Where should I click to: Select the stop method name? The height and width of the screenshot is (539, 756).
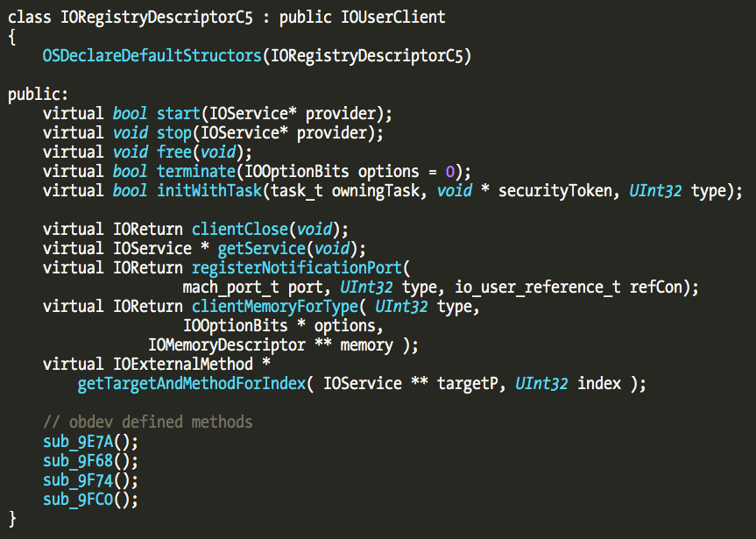173,133
